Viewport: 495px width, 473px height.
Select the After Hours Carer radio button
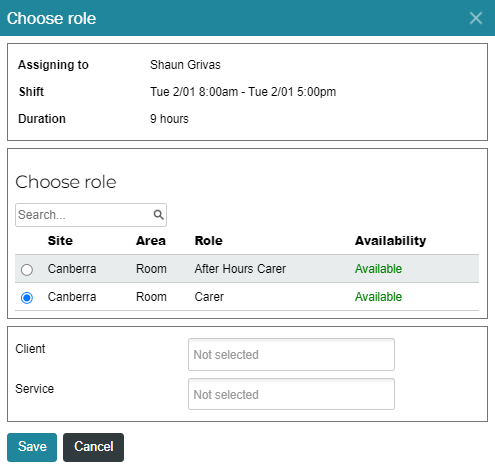pos(27,269)
